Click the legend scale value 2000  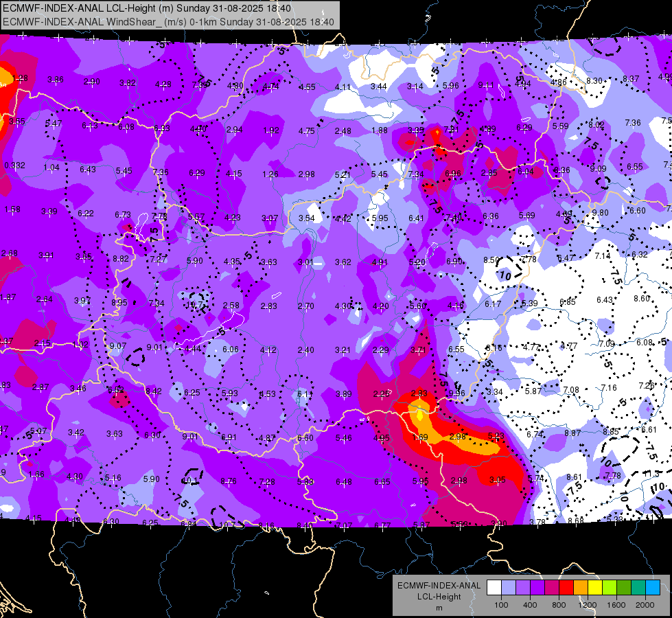click(x=645, y=605)
